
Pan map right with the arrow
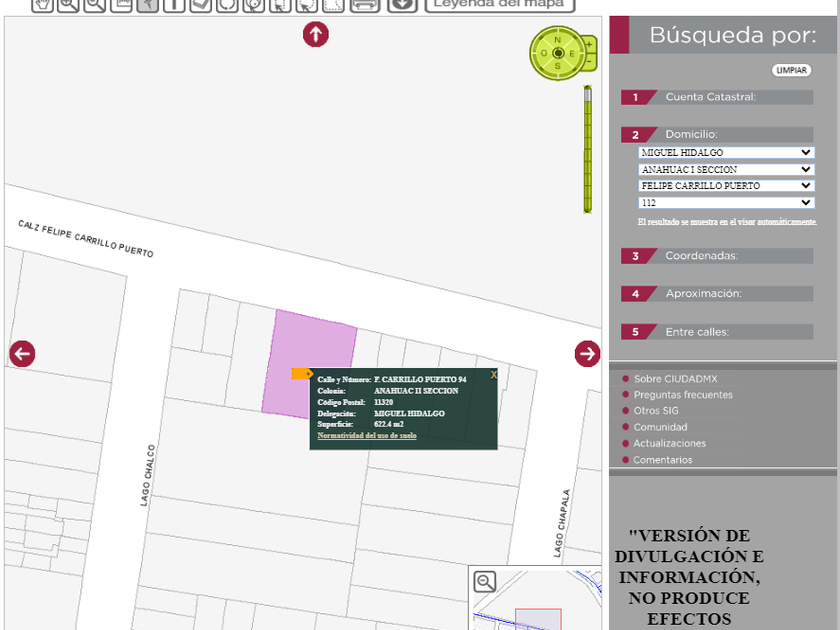coord(587,354)
